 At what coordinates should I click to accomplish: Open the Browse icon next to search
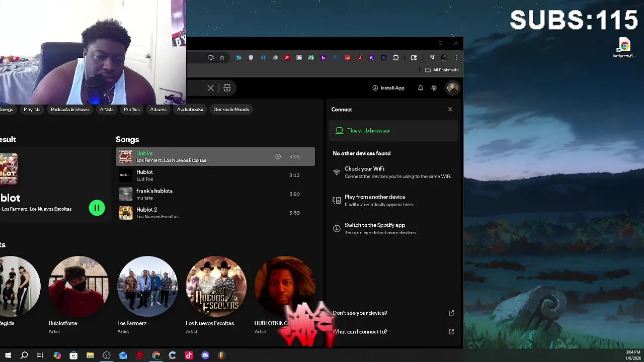(227, 88)
